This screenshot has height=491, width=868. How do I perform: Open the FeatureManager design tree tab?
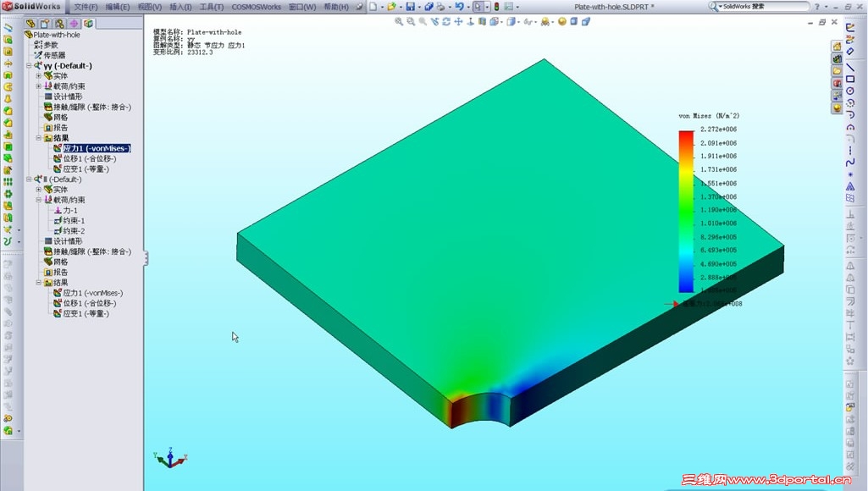30,23
